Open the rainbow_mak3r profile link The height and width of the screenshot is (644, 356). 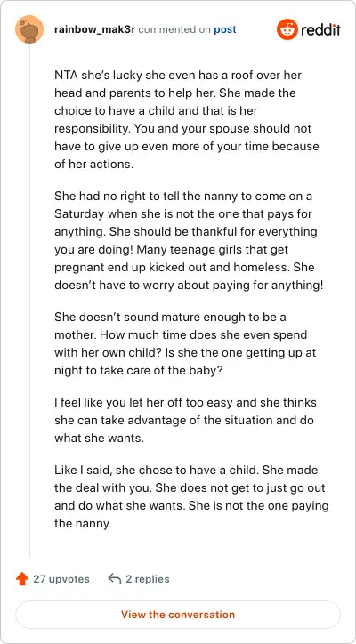[x=95, y=29]
